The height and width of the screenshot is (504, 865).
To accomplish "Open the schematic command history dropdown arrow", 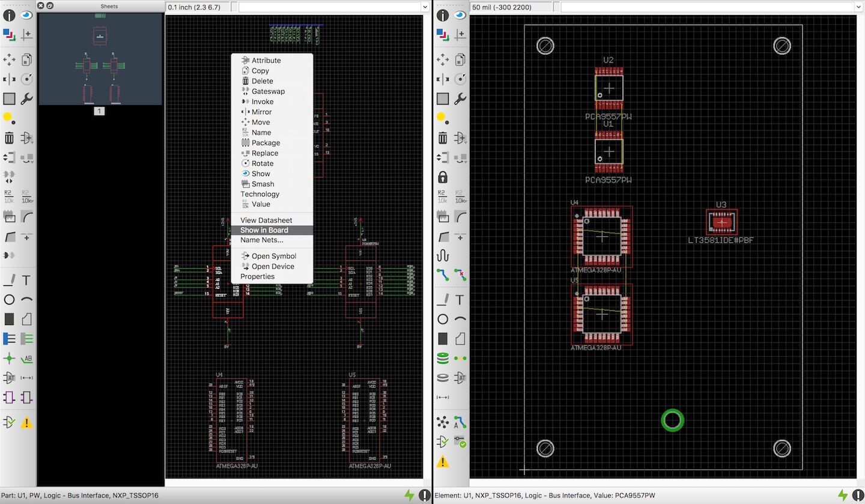I will (426, 7).
